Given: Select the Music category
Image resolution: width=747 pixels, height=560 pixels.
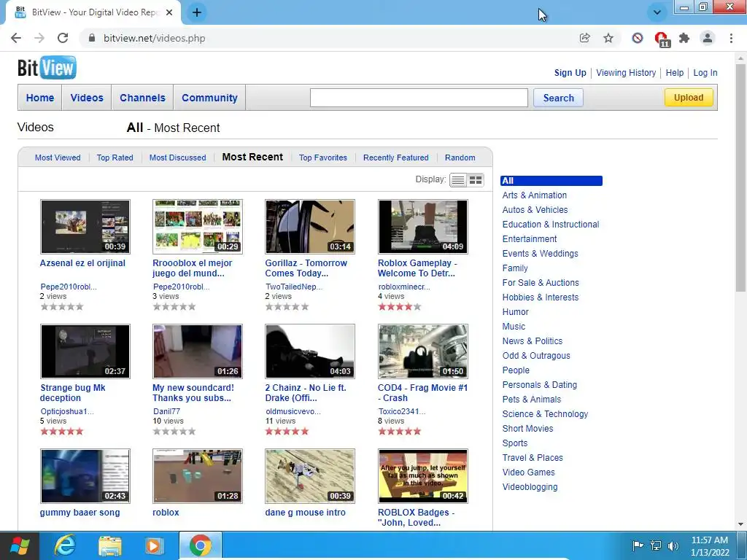Looking at the screenshot, I should (x=514, y=327).
